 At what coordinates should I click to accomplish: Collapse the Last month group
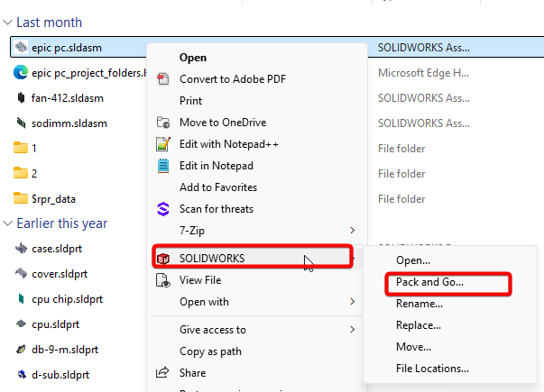pos(7,23)
